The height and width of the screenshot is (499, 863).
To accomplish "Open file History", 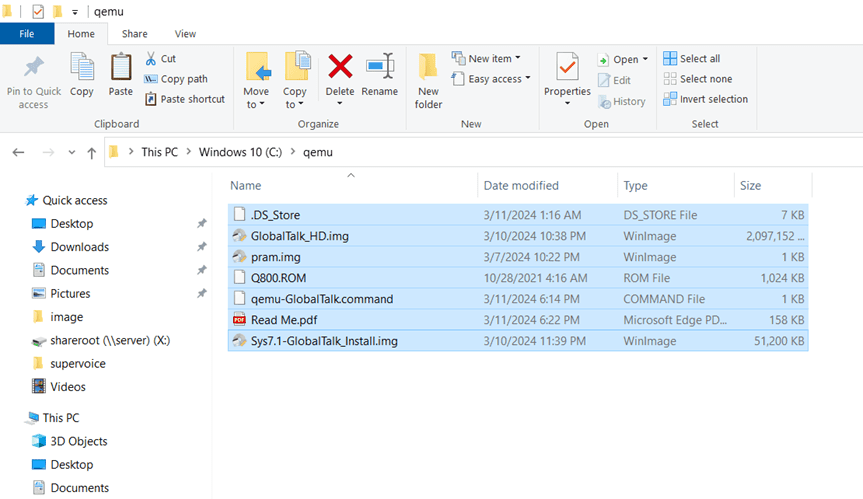I will [622, 101].
